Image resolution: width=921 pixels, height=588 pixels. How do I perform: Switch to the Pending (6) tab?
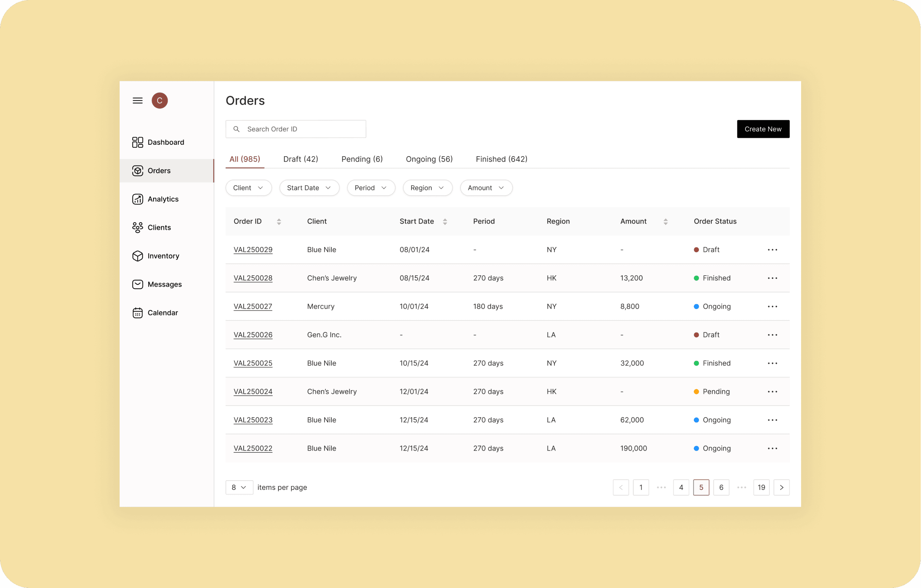(x=362, y=159)
